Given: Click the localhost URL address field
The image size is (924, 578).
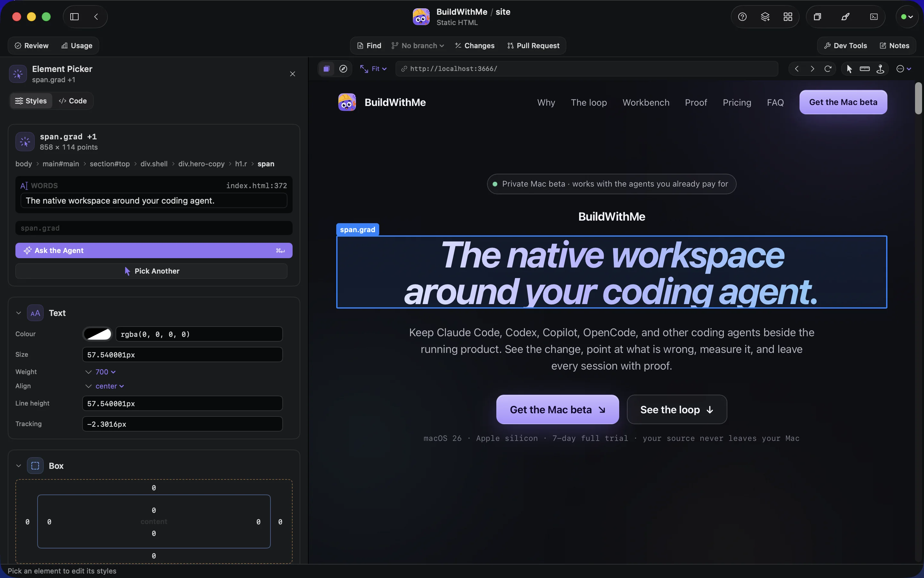Looking at the screenshot, I should coord(586,69).
